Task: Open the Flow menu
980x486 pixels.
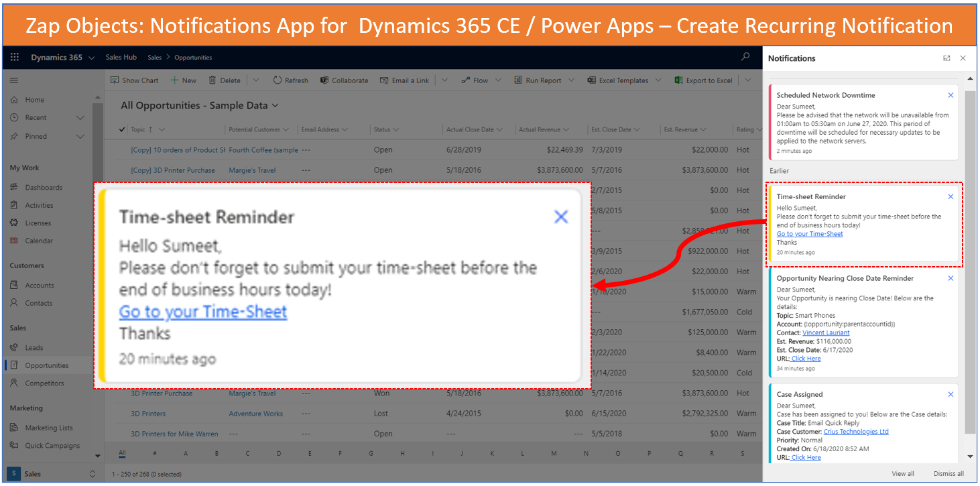Action: click(481, 80)
